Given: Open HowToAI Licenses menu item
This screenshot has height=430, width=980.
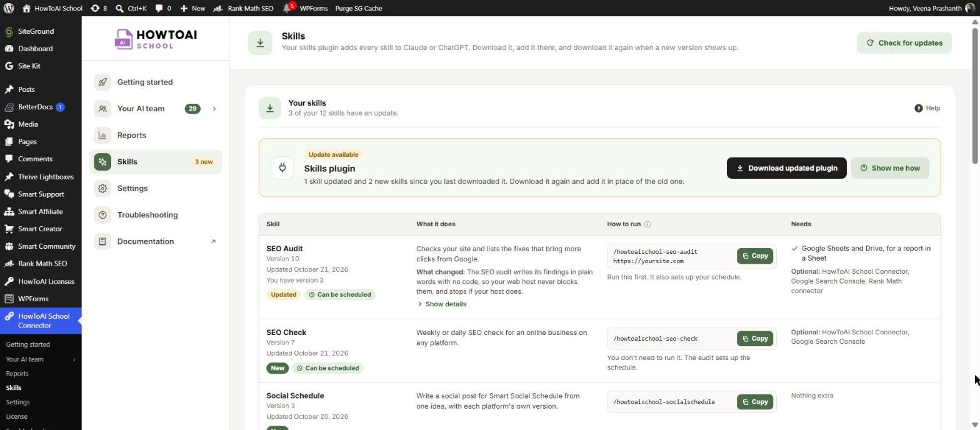Looking at the screenshot, I should [41, 281].
